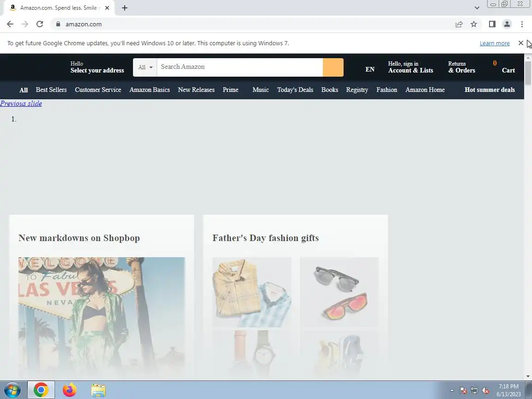
Task: Click the page vertical scrollbar thumb
Action: 528,73
